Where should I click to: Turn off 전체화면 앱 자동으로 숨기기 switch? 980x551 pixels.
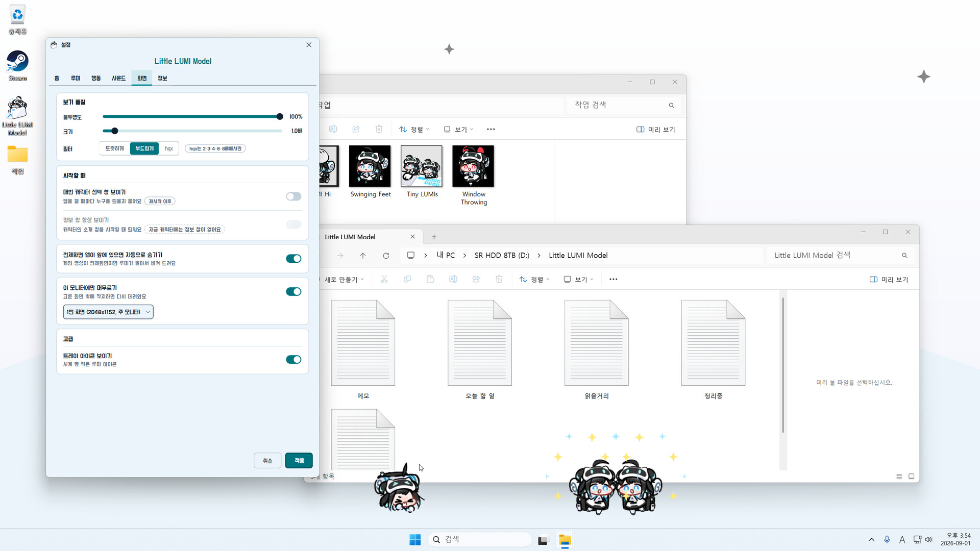tap(293, 259)
